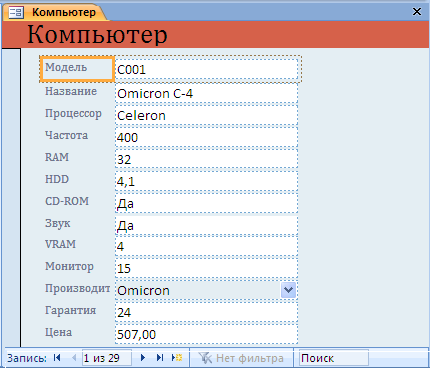Click the Модель field with C001

206,69
